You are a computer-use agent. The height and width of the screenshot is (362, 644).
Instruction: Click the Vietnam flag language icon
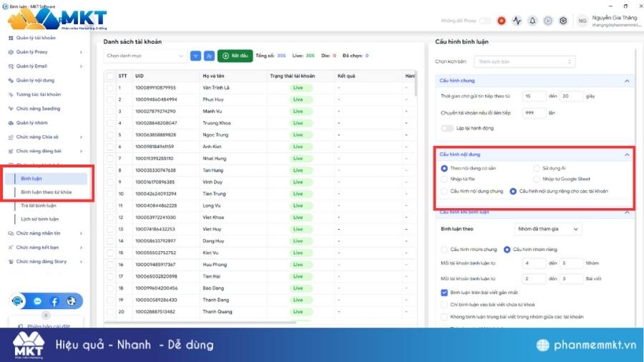coord(501,21)
